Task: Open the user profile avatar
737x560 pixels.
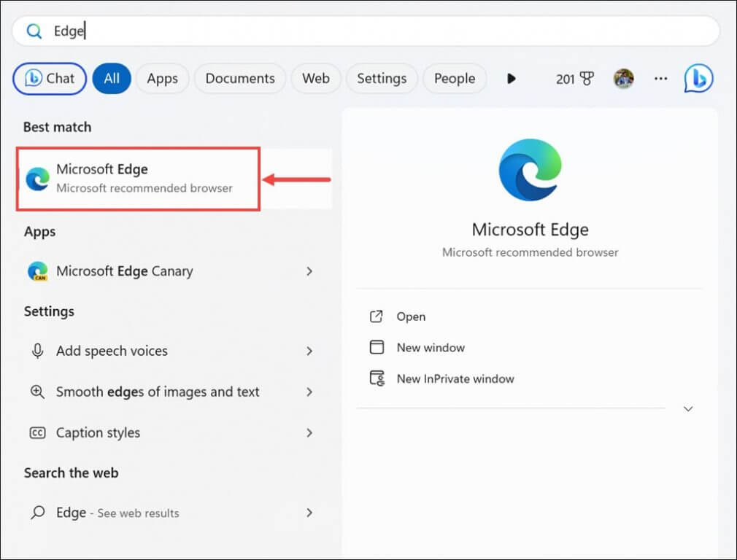Action: pyautogui.click(x=624, y=79)
